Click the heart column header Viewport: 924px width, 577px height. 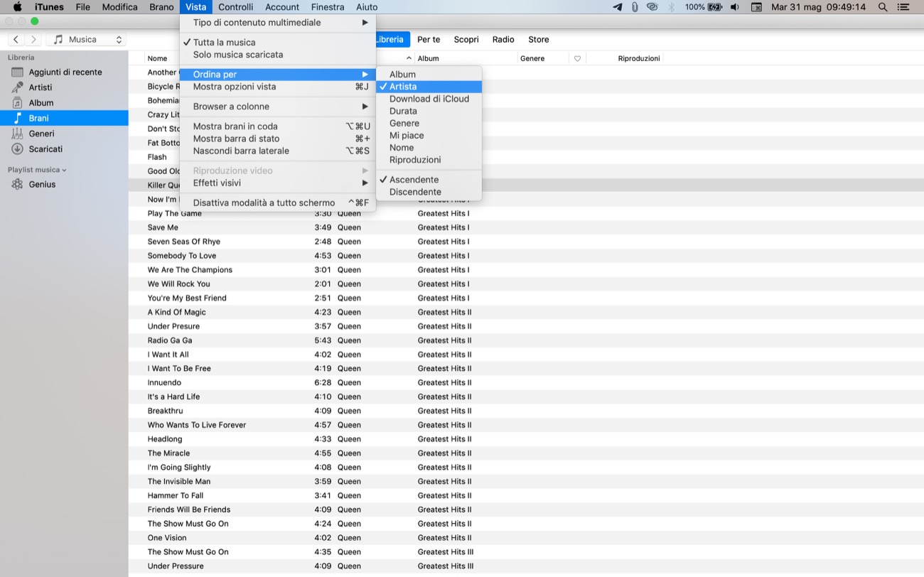[x=577, y=58]
